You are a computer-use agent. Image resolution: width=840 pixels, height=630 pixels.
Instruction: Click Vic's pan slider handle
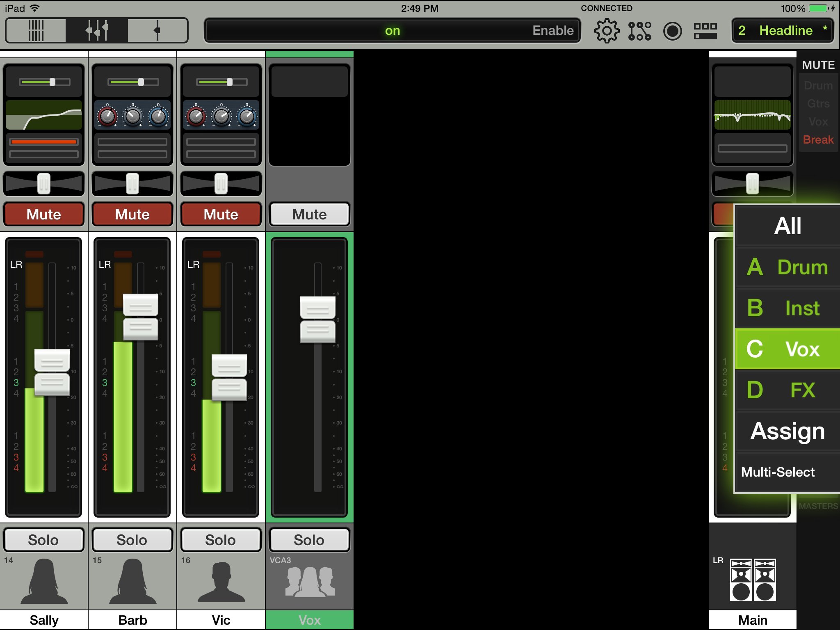(221, 183)
